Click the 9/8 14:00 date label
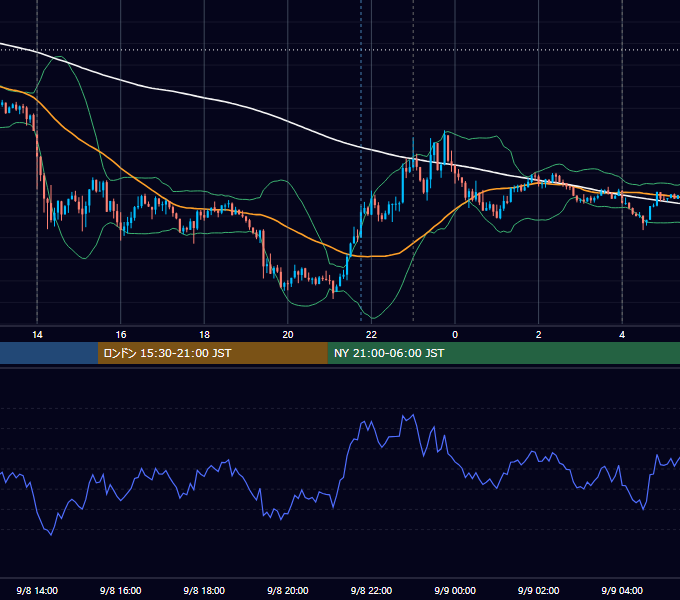The width and height of the screenshot is (680, 600). [37, 590]
